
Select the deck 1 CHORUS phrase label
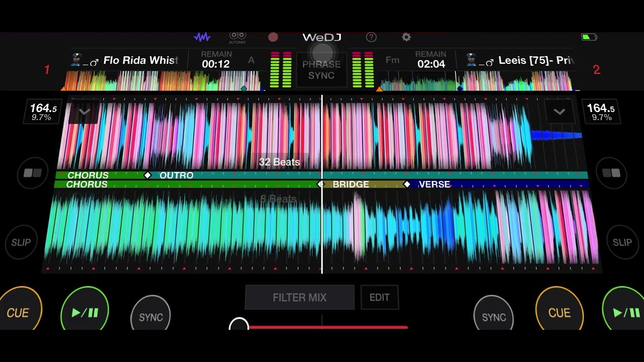pos(88,175)
